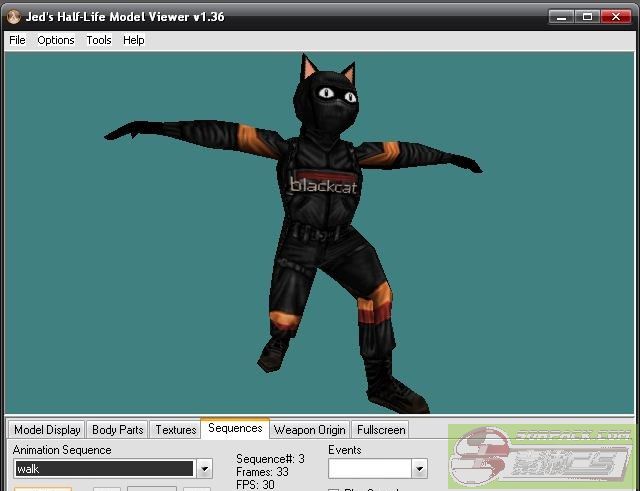Expand the Events dropdown arrow
Screen dimensions: 640x491
pyautogui.click(x=419, y=469)
